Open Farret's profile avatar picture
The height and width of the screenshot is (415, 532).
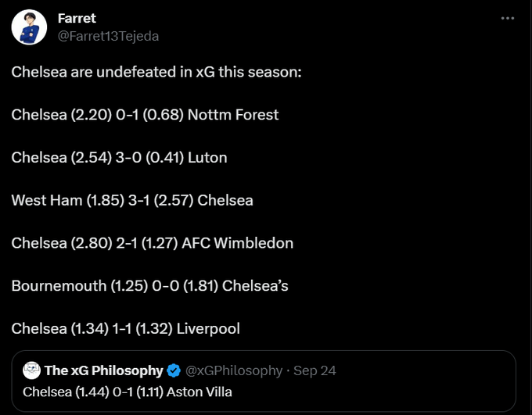click(29, 27)
